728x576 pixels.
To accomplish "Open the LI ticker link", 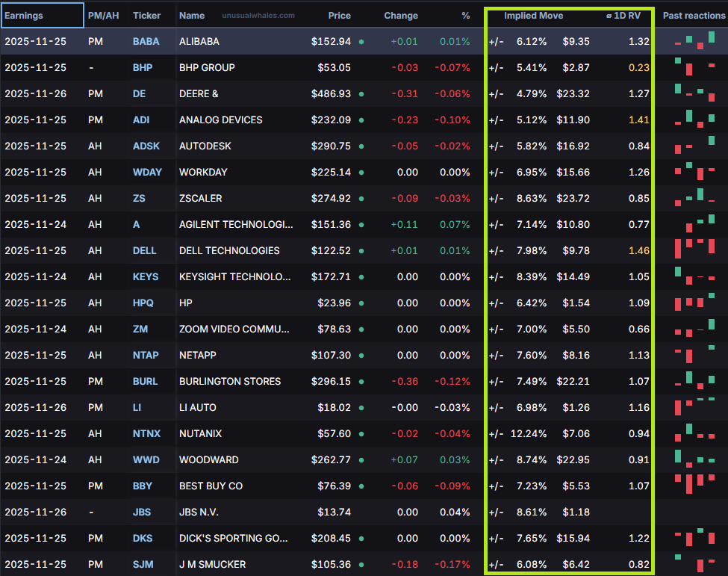I will 137,407.
